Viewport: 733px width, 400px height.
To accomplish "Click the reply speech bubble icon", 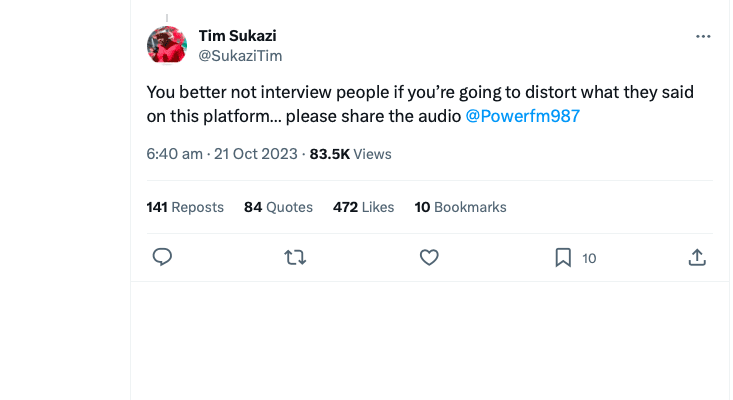I will (x=163, y=258).
